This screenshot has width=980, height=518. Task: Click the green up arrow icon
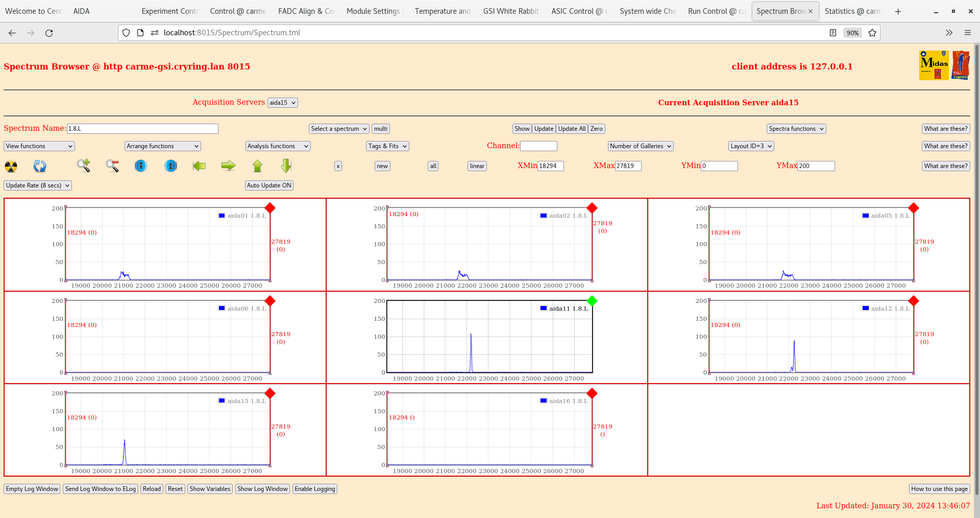pyautogui.click(x=258, y=166)
